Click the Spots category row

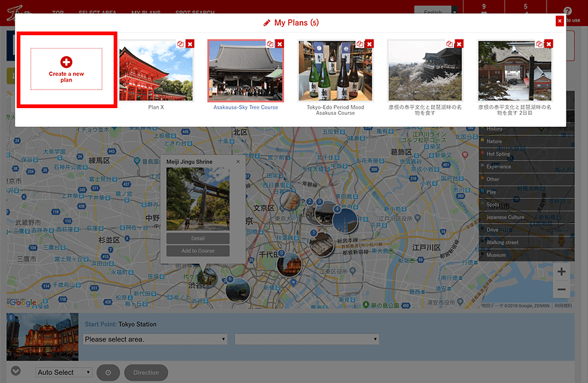(526, 204)
